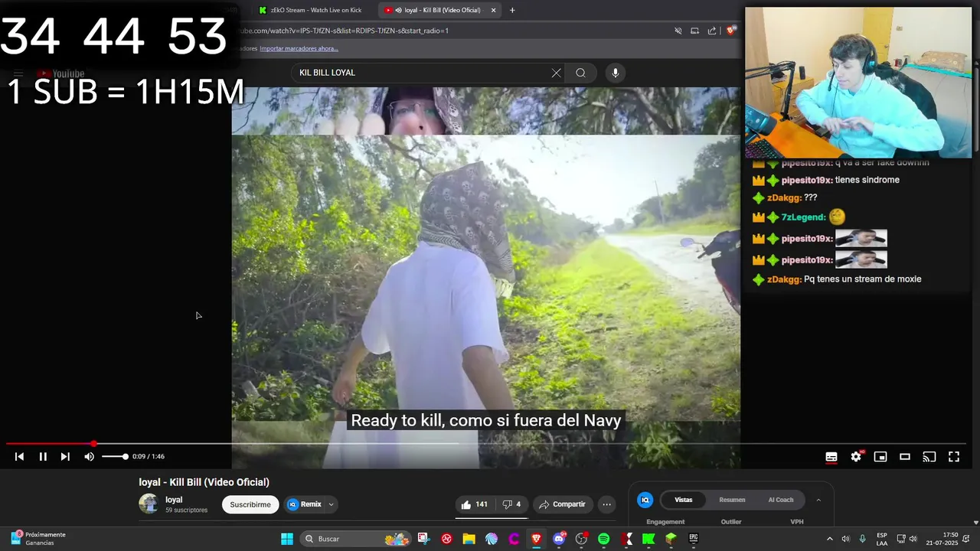Click the Outlier metric label
The image size is (980, 551).
point(731,522)
